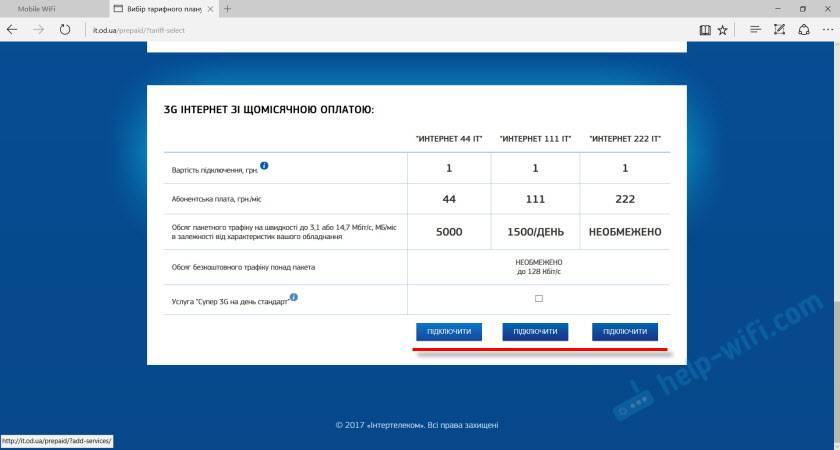Click info icon next to Супер 3G услуга
Image resolution: width=840 pixels, height=450 pixels.
pos(294,297)
